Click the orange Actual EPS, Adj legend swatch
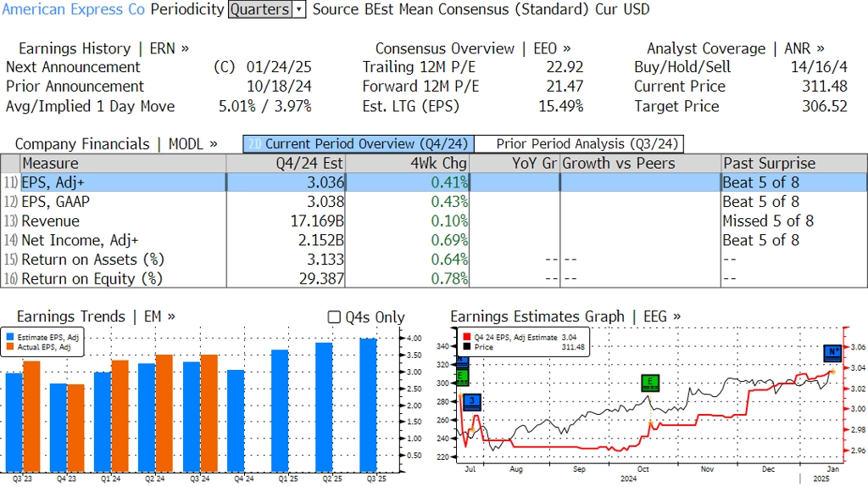Image resolution: width=868 pixels, height=487 pixels. click(x=10, y=347)
